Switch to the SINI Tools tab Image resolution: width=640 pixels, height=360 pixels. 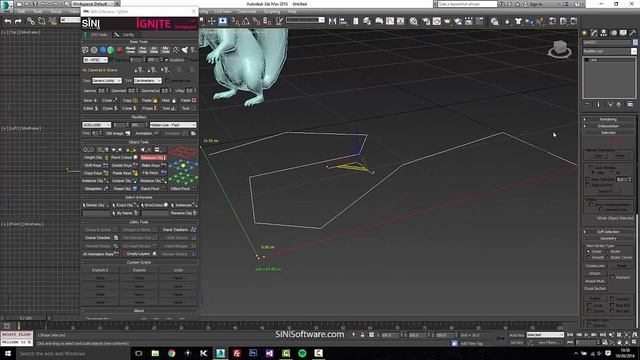96,35
